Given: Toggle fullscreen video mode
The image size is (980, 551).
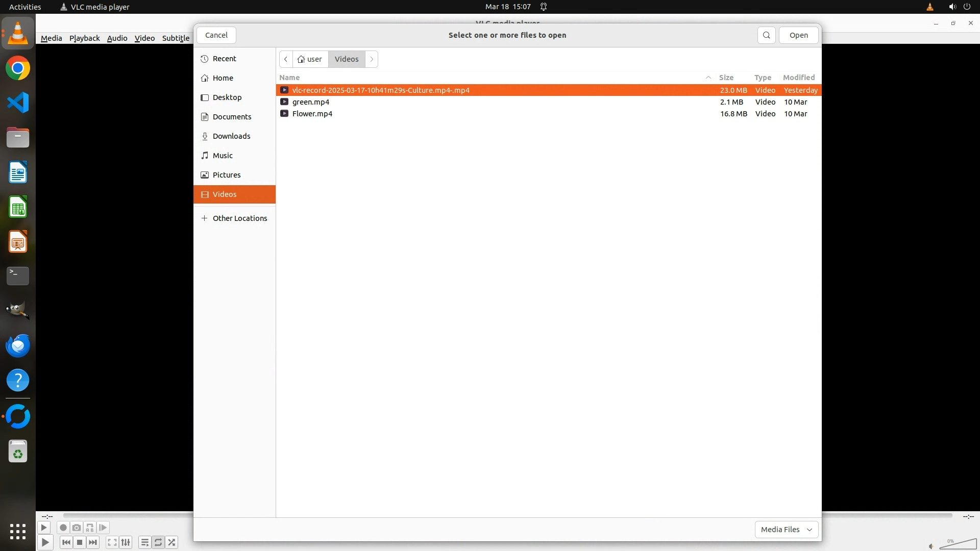Looking at the screenshot, I should click(112, 542).
